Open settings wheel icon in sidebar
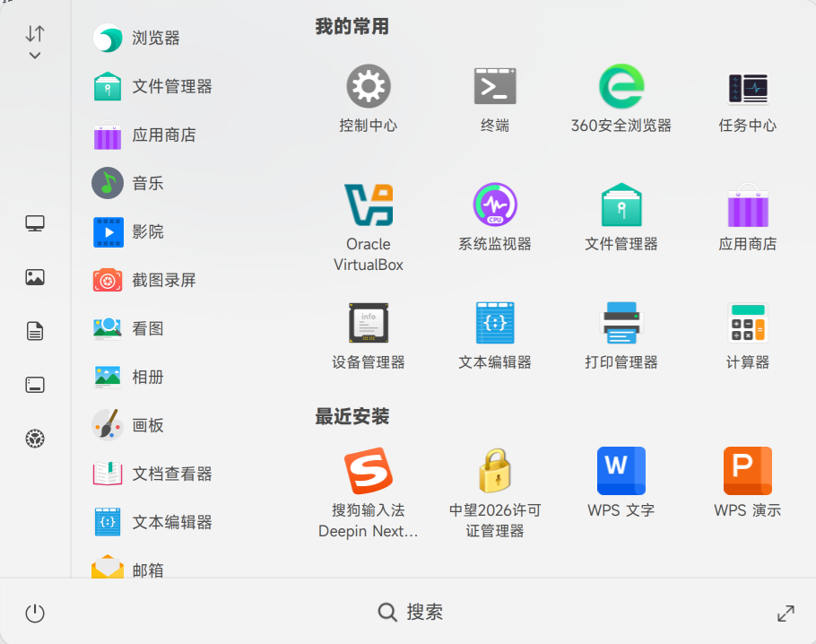The image size is (816, 644). (35, 439)
